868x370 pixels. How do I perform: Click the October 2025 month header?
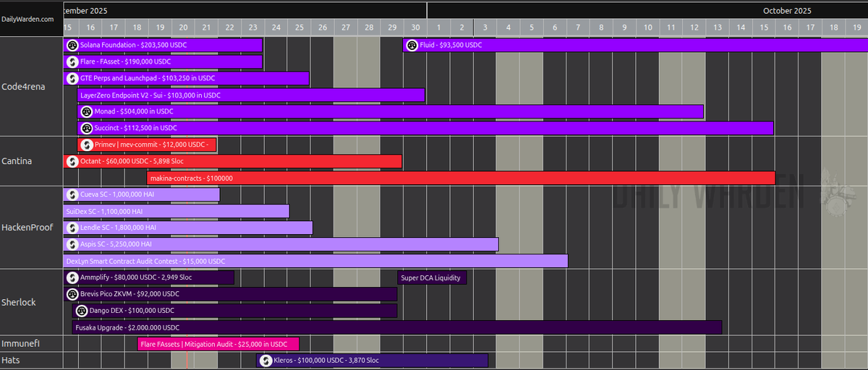click(x=787, y=11)
